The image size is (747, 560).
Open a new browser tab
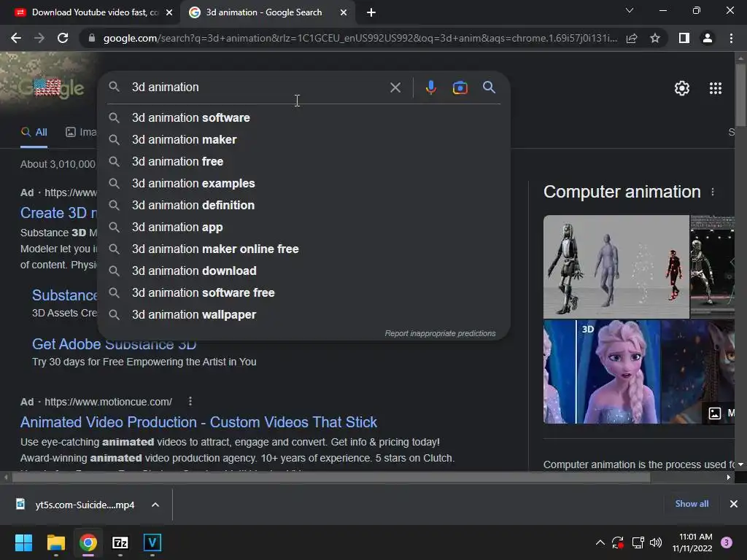click(x=371, y=12)
